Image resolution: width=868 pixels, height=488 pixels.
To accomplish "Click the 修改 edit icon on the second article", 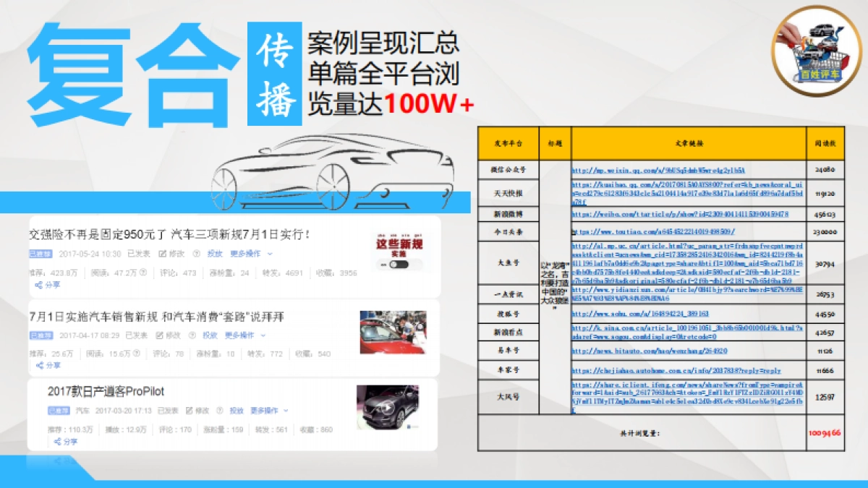I will [160, 335].
